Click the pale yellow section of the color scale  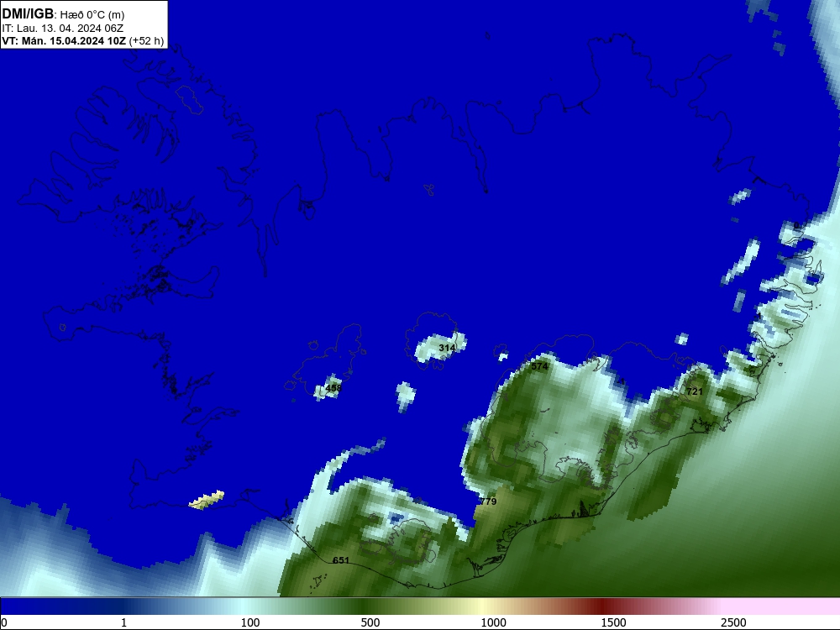click(x=482, y=606)
